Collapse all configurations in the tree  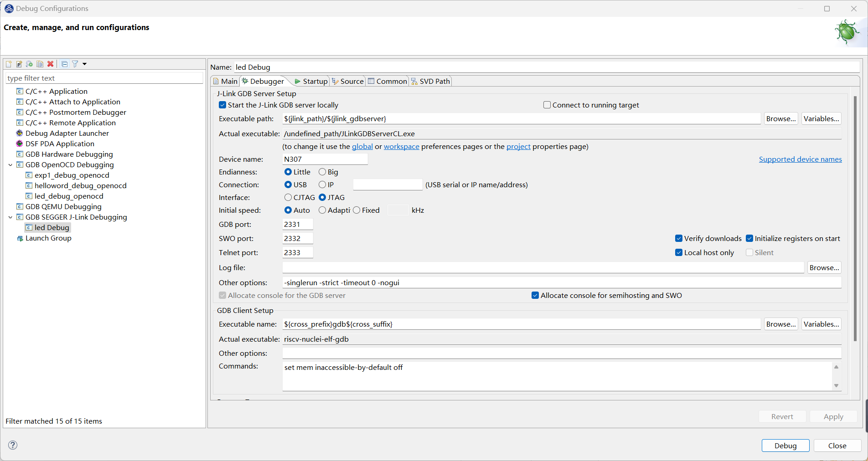click(x=65, y=64)
